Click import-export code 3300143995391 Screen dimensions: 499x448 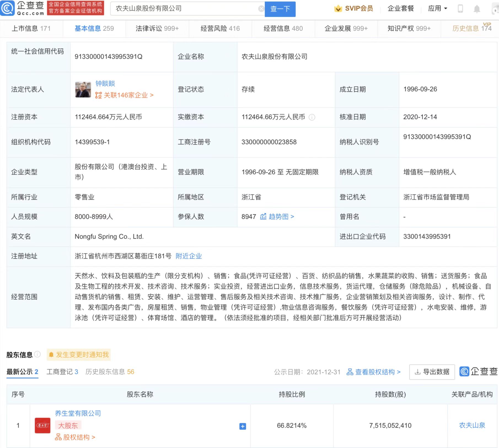coord(427,237)
